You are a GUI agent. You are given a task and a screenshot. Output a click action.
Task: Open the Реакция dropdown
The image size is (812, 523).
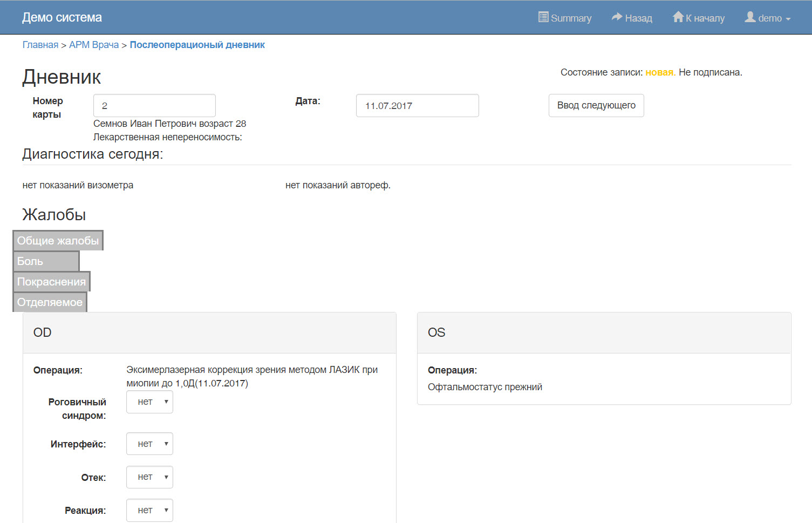(149, 511)
